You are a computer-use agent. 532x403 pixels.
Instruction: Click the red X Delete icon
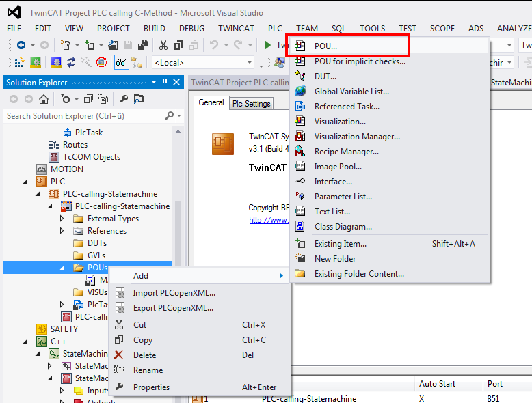[119, 355]
